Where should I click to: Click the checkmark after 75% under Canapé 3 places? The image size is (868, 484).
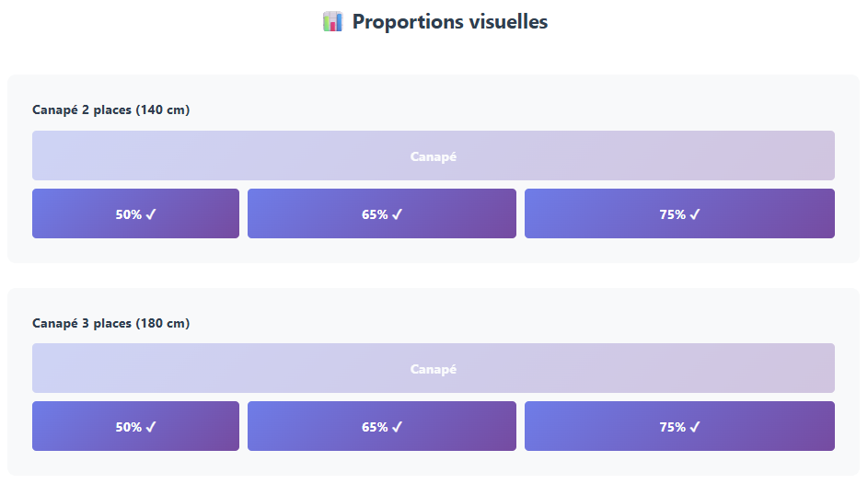[x=695, y=427]
